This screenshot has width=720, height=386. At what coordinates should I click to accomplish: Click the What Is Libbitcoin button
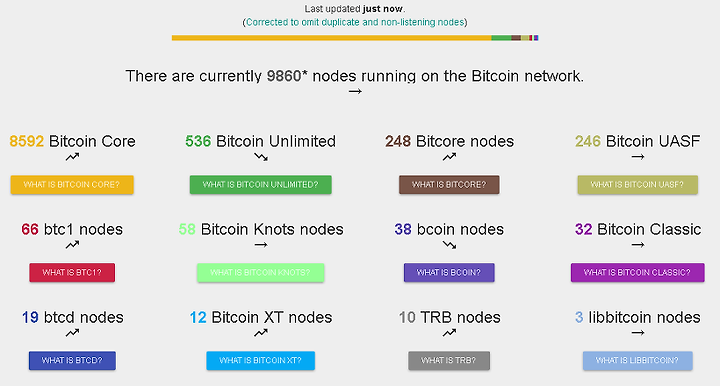(x=638, y=361)
